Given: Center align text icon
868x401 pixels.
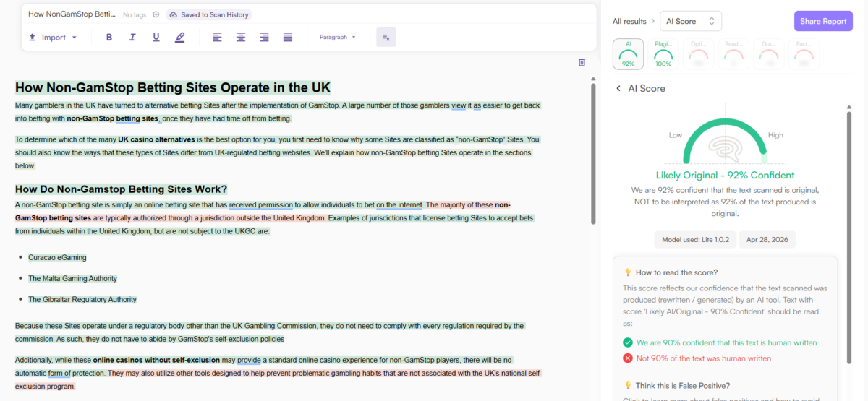Looking at the screenshot, I should pyautogui.click(x=241, y=38).
